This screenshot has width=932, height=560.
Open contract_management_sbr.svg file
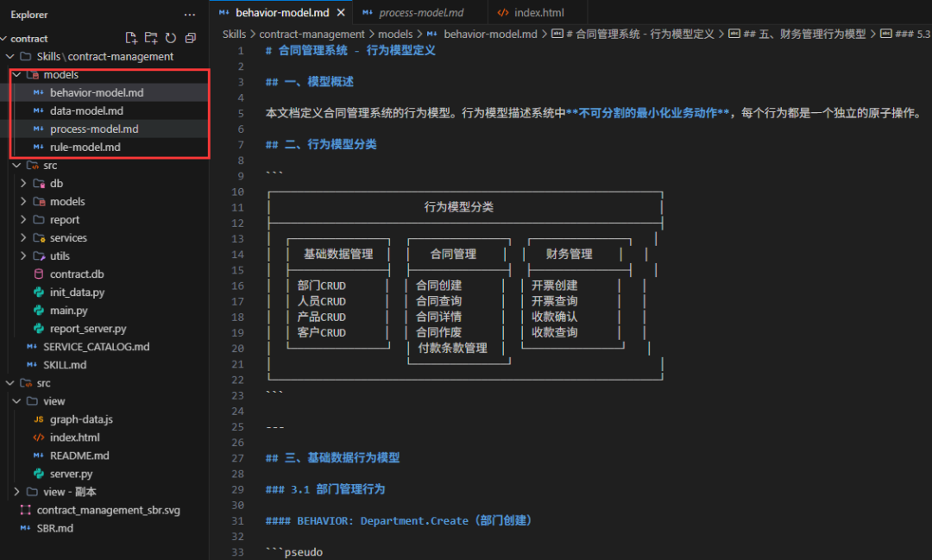tap(108, 510)
